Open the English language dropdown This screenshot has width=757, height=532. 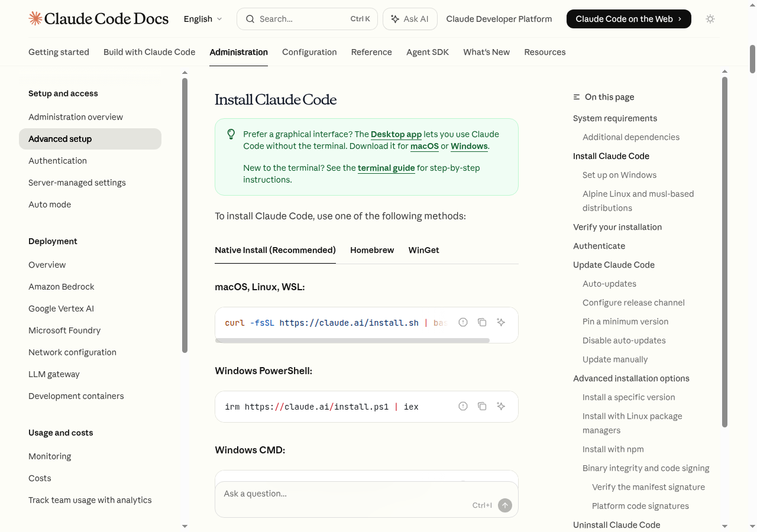pyautogui.click(x=203, y=19)
